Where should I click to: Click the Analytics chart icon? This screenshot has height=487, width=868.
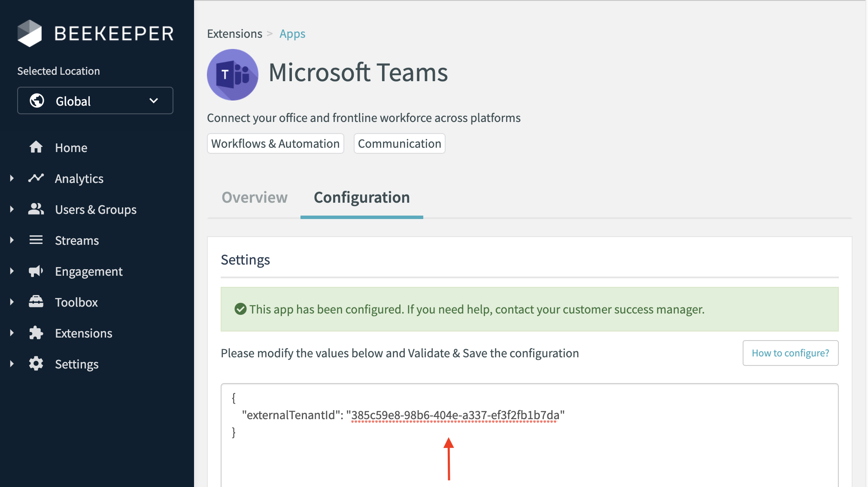point(36,178)
